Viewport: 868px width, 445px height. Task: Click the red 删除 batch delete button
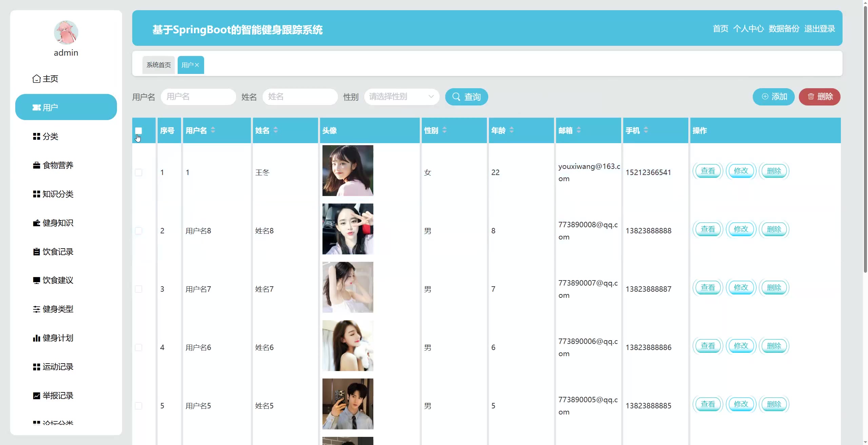pyautogui.click(x=819, y=97)
